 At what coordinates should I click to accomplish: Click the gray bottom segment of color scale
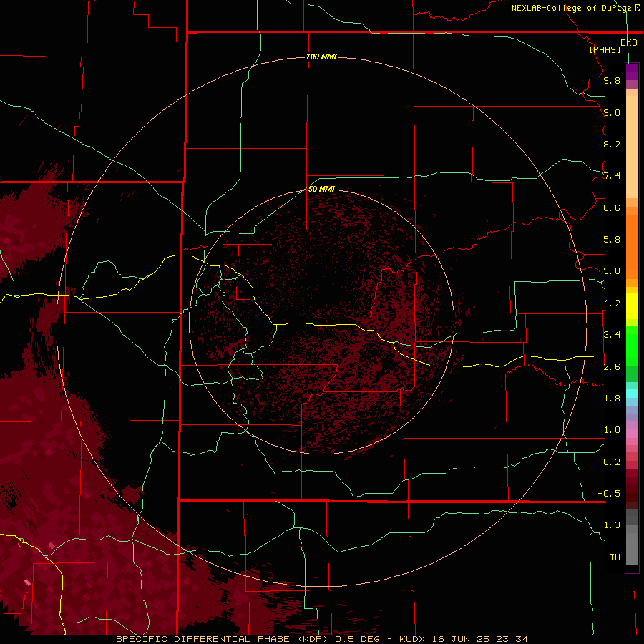(x=632, y=549)
